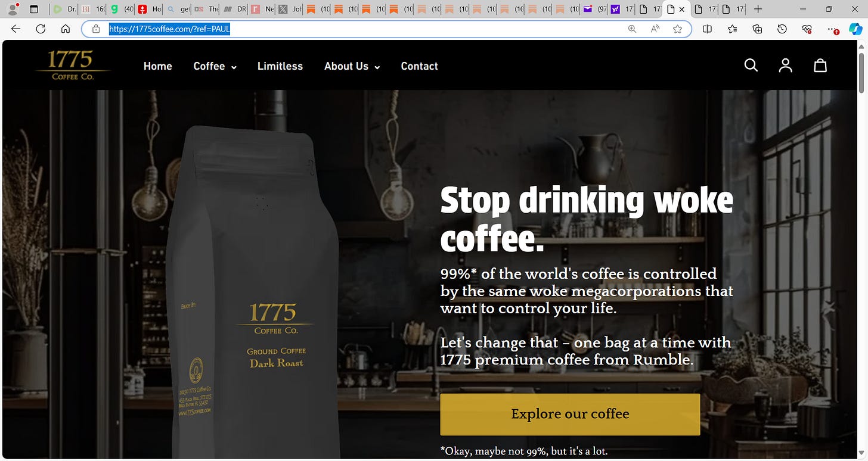Click the dark roast coffee bag image

(x=252, y=292)
